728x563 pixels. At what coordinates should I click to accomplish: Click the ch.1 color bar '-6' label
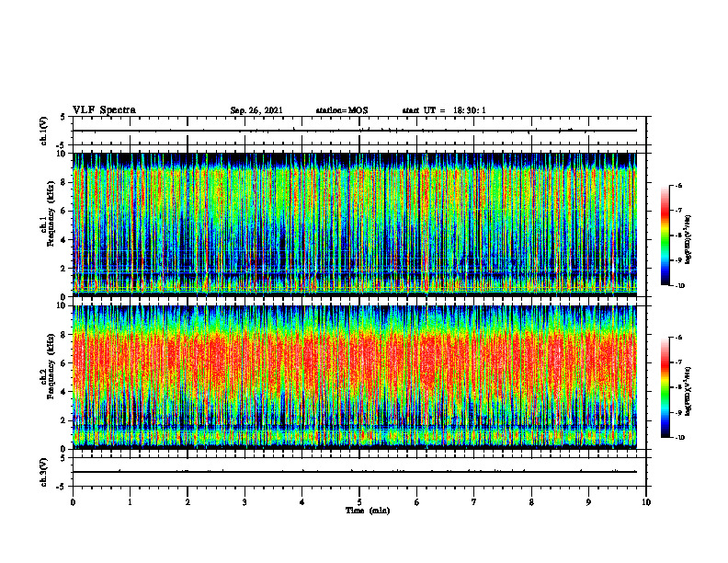click(x=678, y=186)
